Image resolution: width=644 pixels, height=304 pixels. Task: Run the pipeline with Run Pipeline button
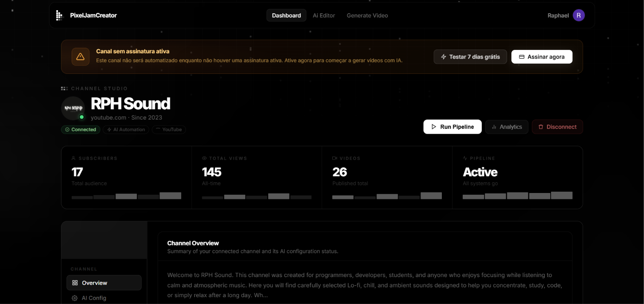coord(453,127)
